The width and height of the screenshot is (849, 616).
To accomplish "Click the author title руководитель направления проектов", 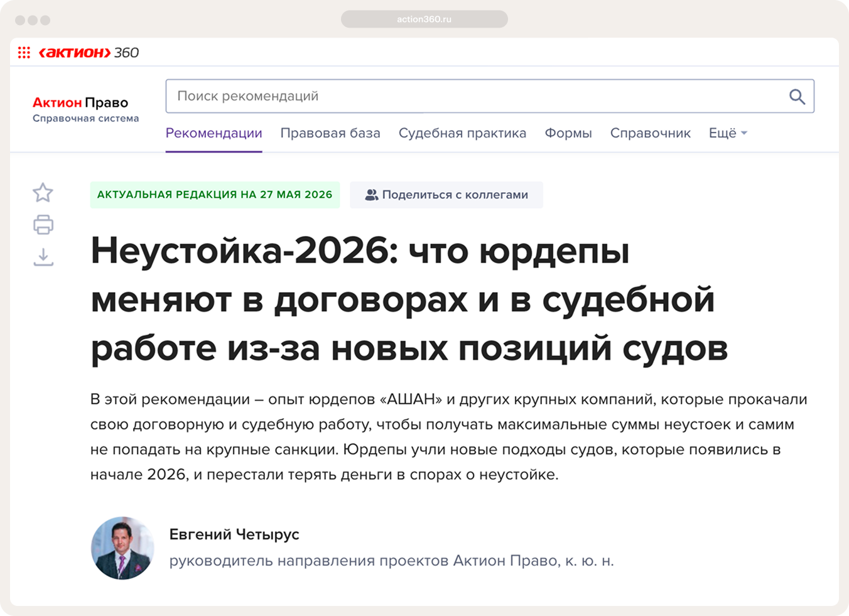I will tap(392, 561).
